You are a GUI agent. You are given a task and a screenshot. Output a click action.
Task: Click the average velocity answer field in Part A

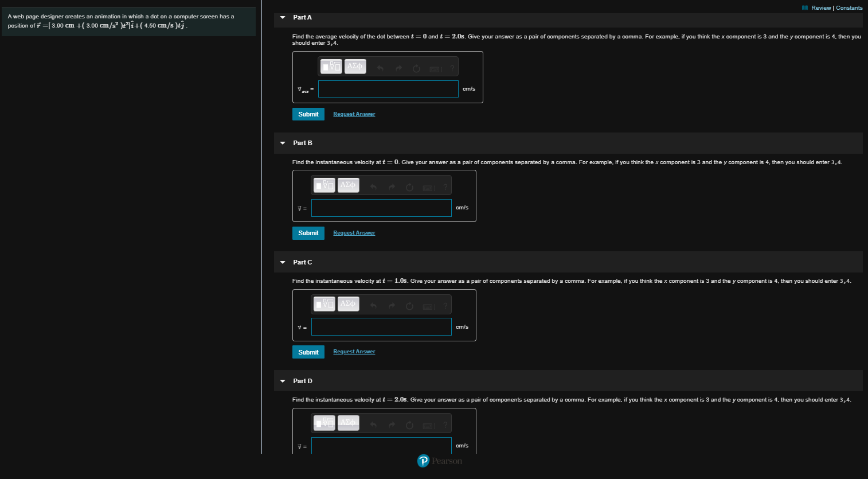[x=388, y=88]
